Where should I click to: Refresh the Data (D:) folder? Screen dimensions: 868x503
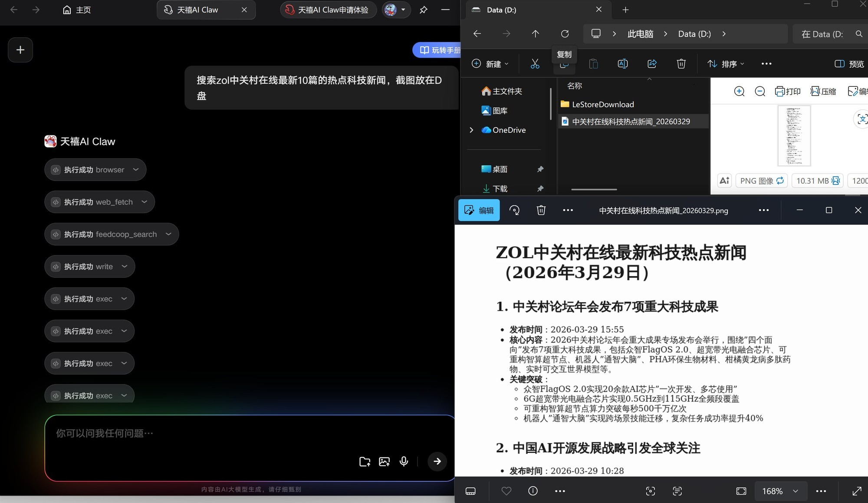[x=565, y=34]
